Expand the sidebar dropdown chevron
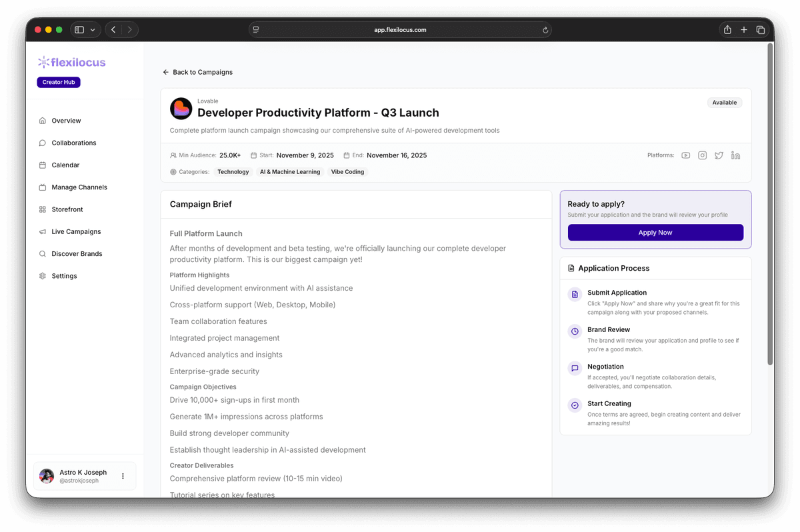This screenshot has height=532, width=800. tap(93, 30)
